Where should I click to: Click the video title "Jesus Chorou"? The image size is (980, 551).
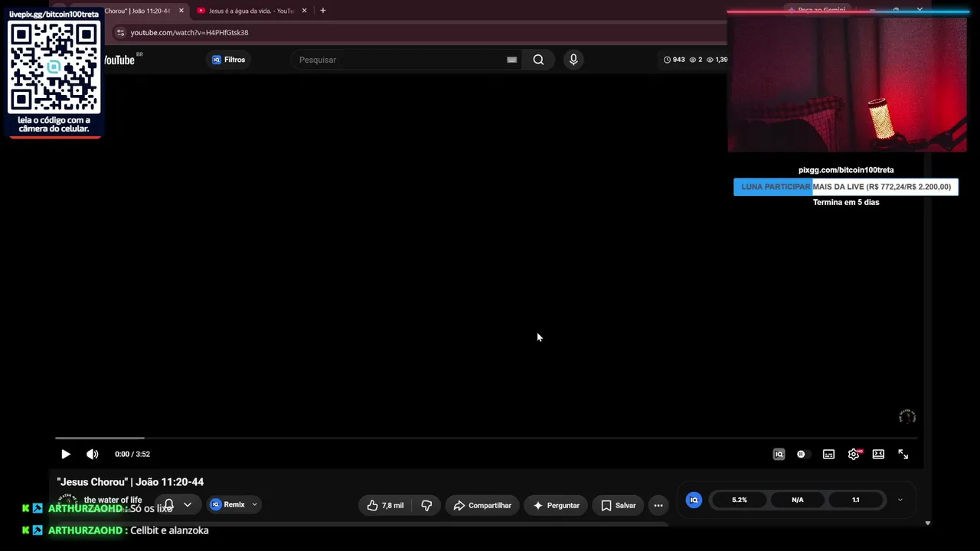[x=130, y=482]
